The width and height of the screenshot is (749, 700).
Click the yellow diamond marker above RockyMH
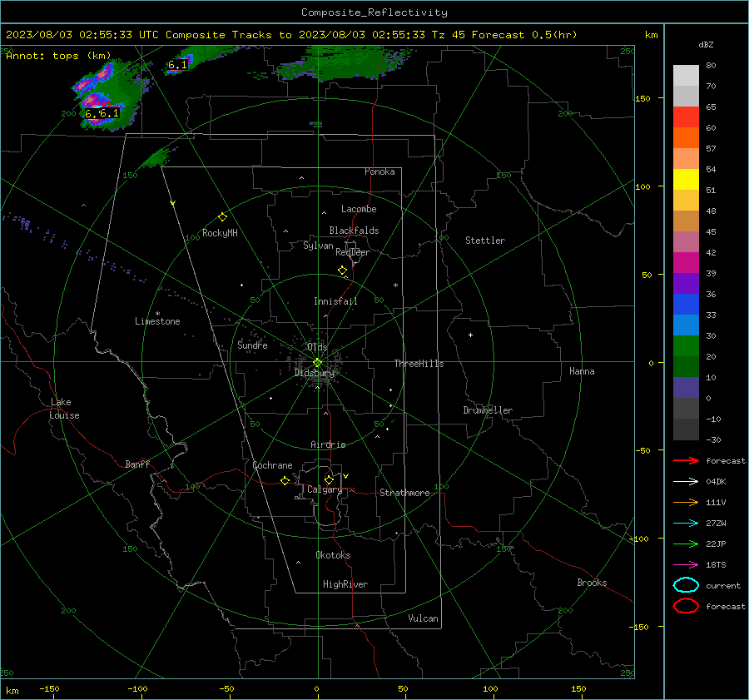pyautogui.click(x=222, y=217)
